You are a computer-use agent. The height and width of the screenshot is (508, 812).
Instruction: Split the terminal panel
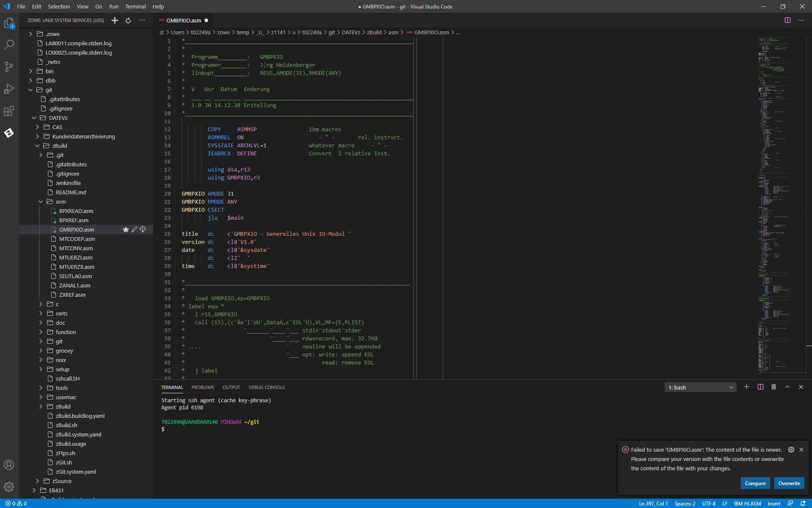tap(760, 387)
